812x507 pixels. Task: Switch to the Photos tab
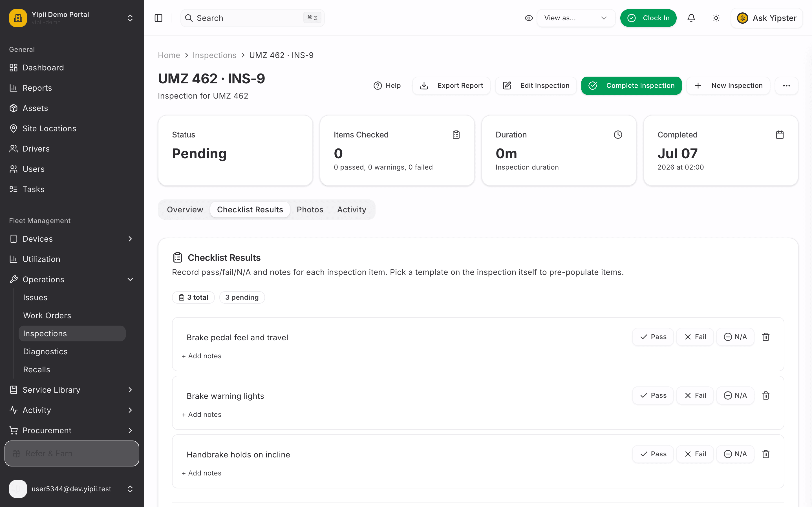click(310, 210)
